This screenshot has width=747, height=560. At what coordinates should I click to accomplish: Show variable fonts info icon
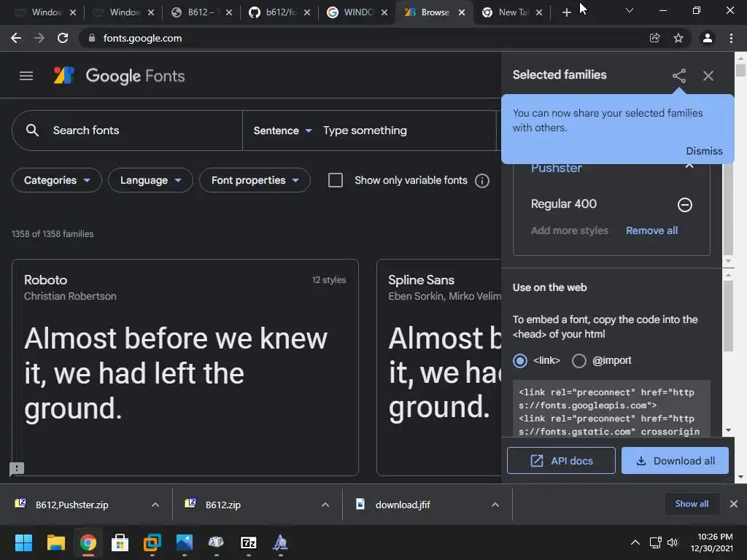click(x=482, y=181)
